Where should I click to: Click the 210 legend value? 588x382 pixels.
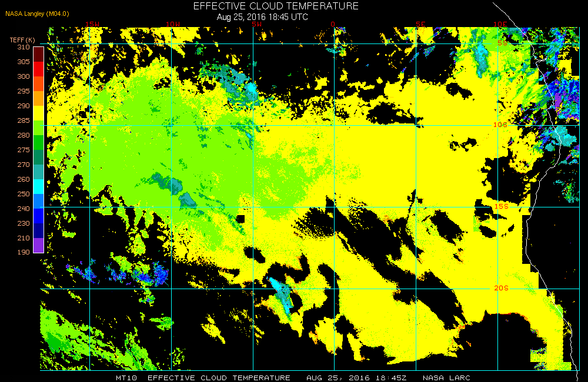24,237
